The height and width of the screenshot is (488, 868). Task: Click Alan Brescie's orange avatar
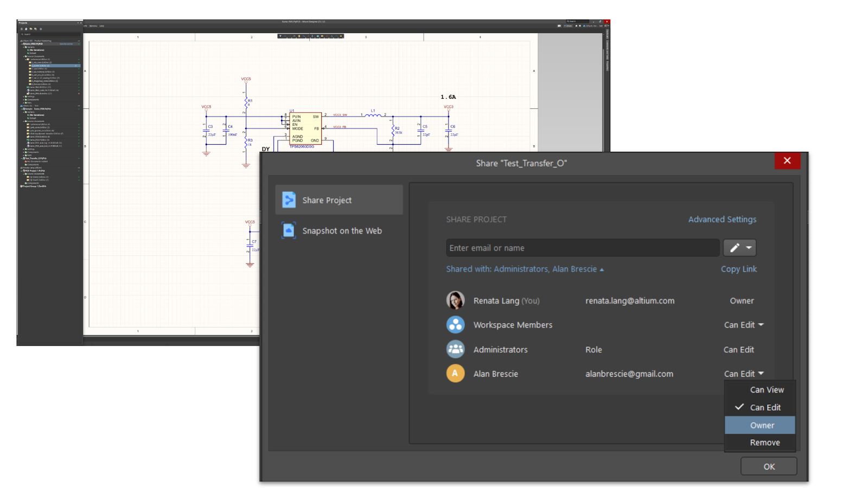pyautogui.click(x=455, y=374)
